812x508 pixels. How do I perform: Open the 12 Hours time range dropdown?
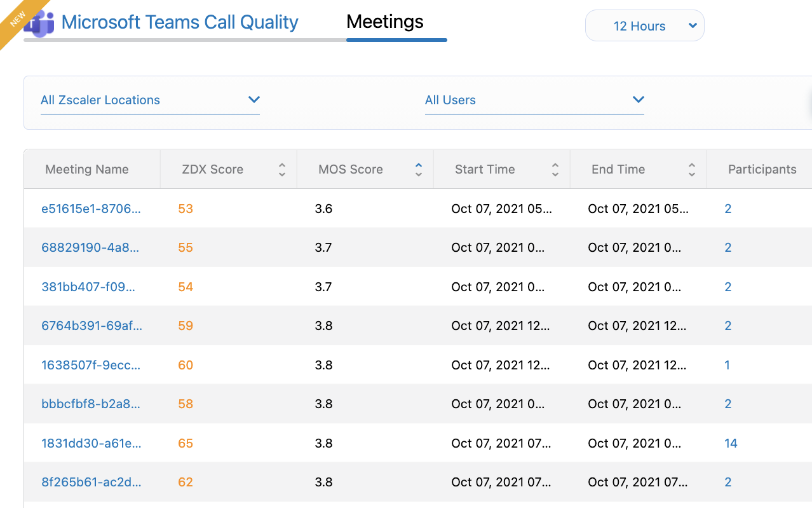644,26
